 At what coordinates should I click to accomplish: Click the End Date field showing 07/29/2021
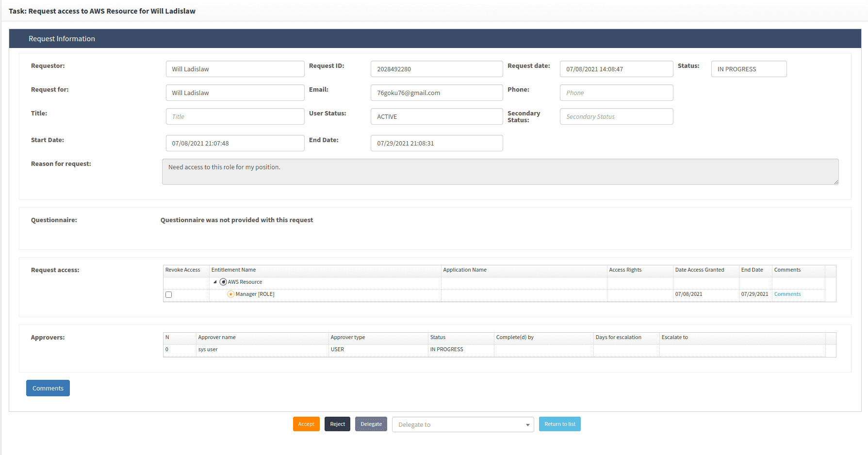click(436, 143)
